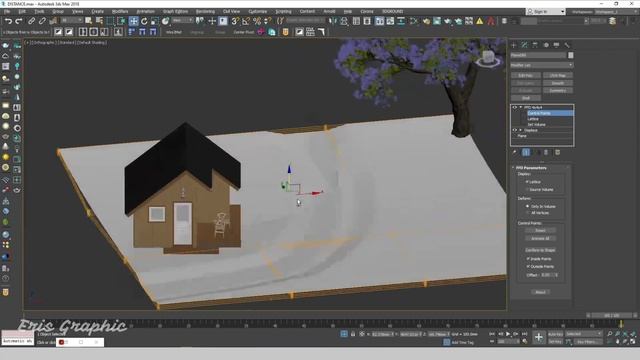The width and height of the screenshot is (640, 360).
Task: Click Remove Modifier trash icon
Action: [x=546, y=152]
